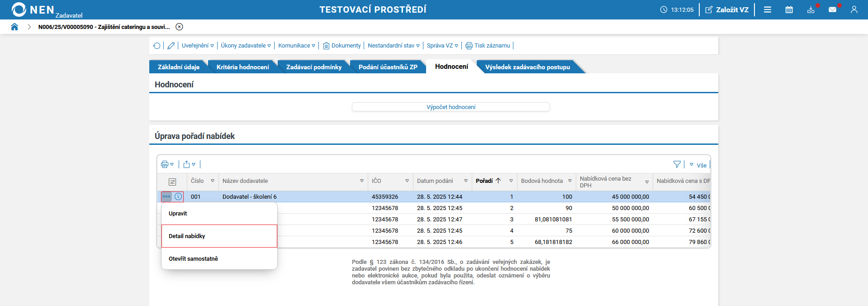868x306 pixels.
Task: Click Název dodavatele column header
Action: (x=245, y=181)
